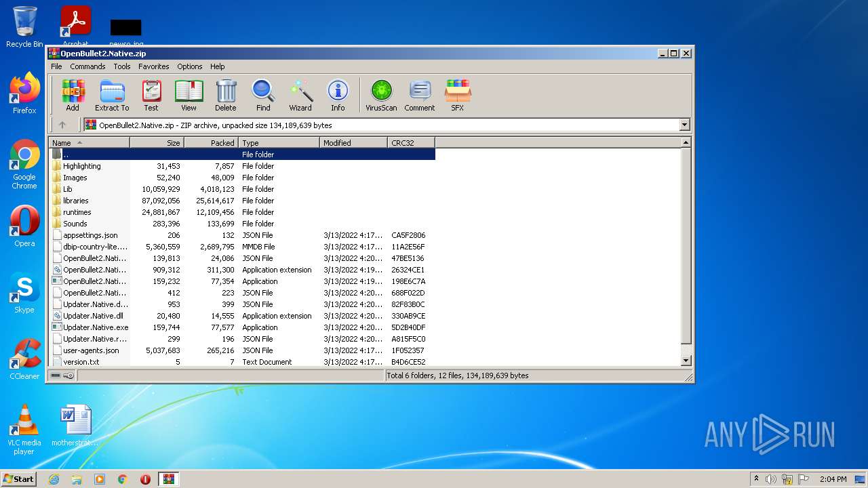Go up one folder level
This screenshot has width=868, height=488.
point(62,125)
